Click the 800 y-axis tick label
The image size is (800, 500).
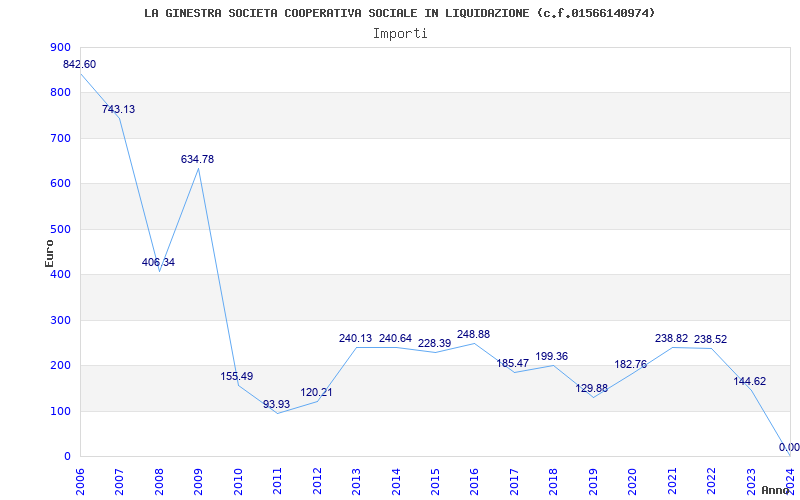coord(60,93)
